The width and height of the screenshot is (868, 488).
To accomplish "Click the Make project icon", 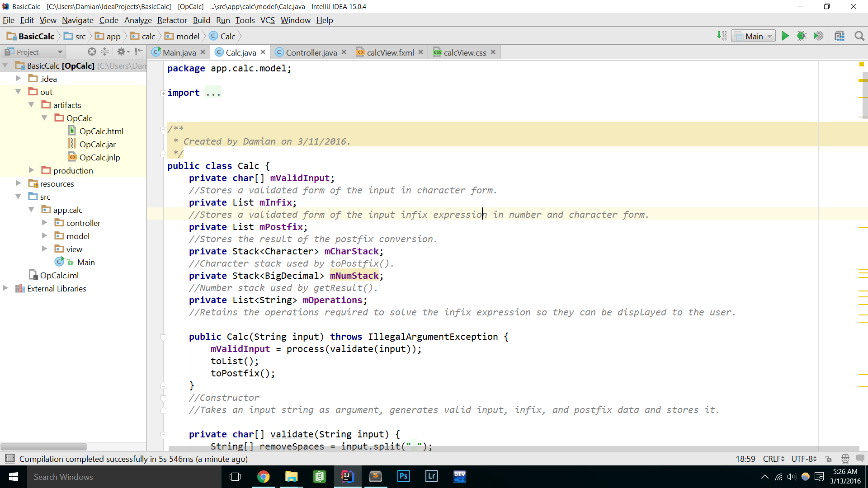I will 722,36.
